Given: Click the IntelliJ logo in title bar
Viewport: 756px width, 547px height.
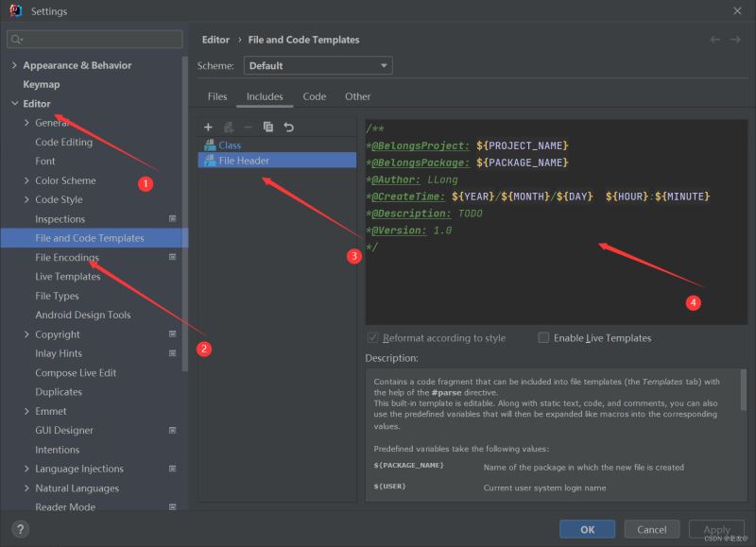Looking at the screenshot, I should [15, 10].
